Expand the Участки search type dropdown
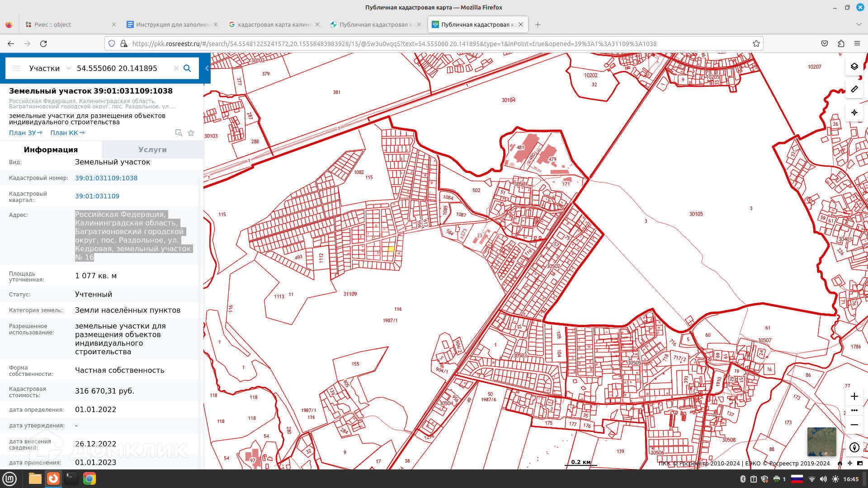868x488 pixels. [68, 68]
